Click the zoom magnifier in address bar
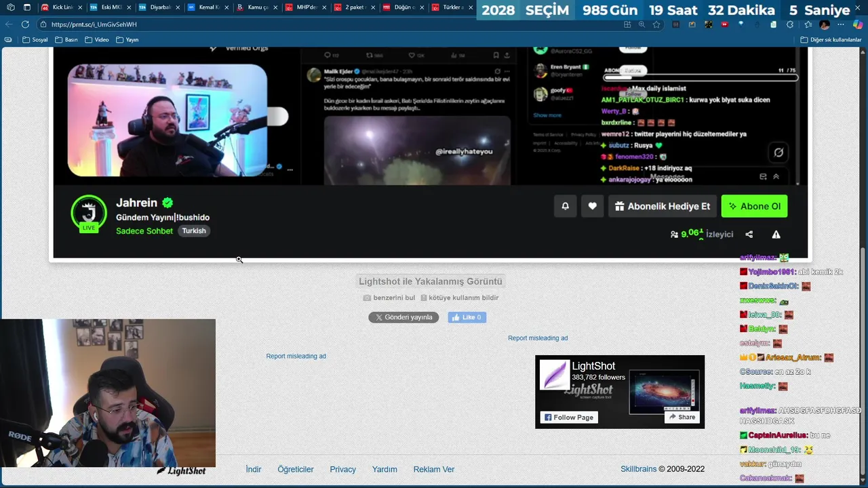Image resolution: width=868 pixels, height=488 pixels. [x=642, y=24]
